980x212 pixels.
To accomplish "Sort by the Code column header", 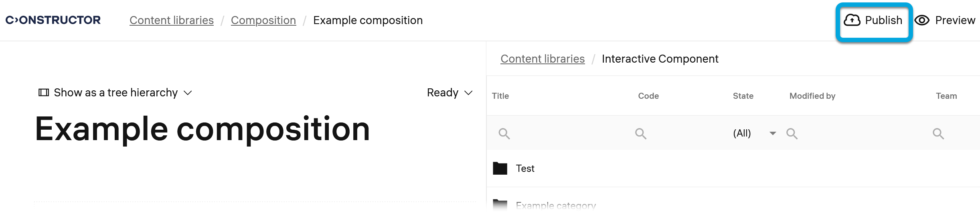I will point(648,96).
